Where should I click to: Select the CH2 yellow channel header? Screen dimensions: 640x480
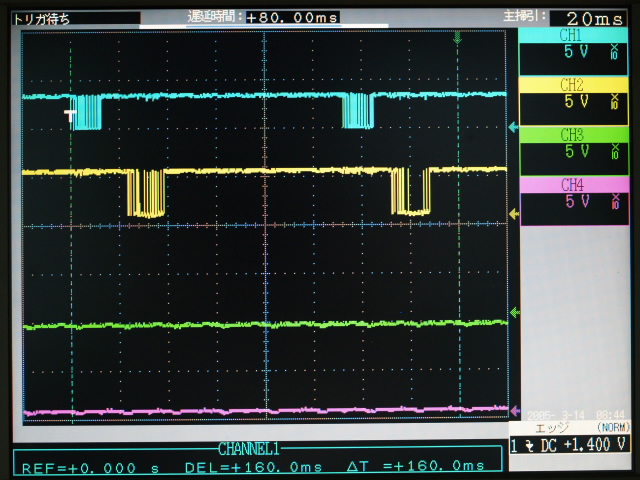click(572, 85)
